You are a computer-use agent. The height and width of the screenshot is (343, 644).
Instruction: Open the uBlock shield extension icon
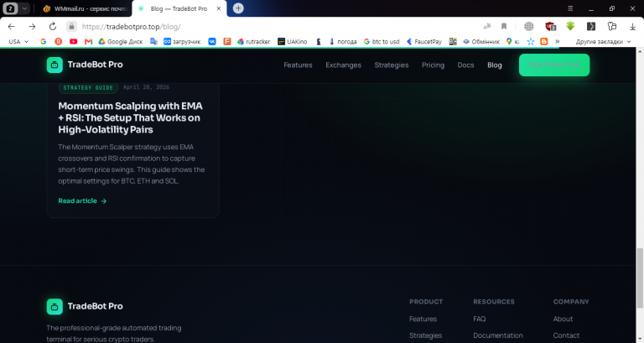point(550,27)
